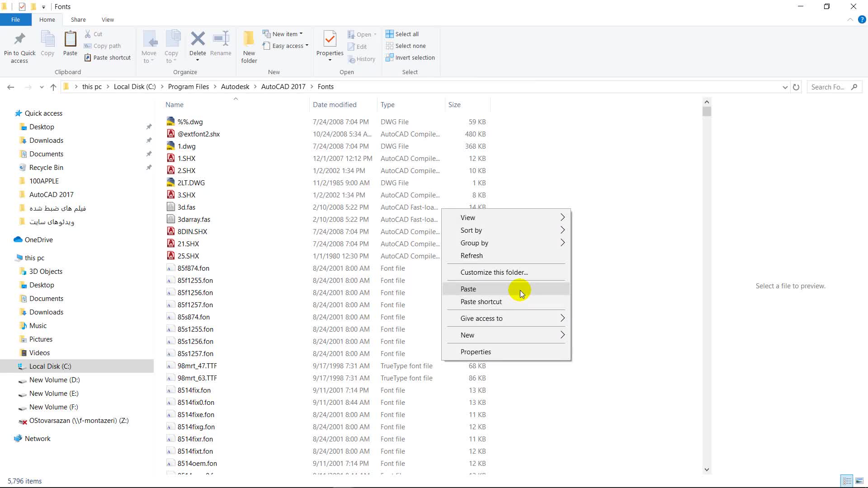Expand the address bar history dropdown

click(x=785, y=87)
